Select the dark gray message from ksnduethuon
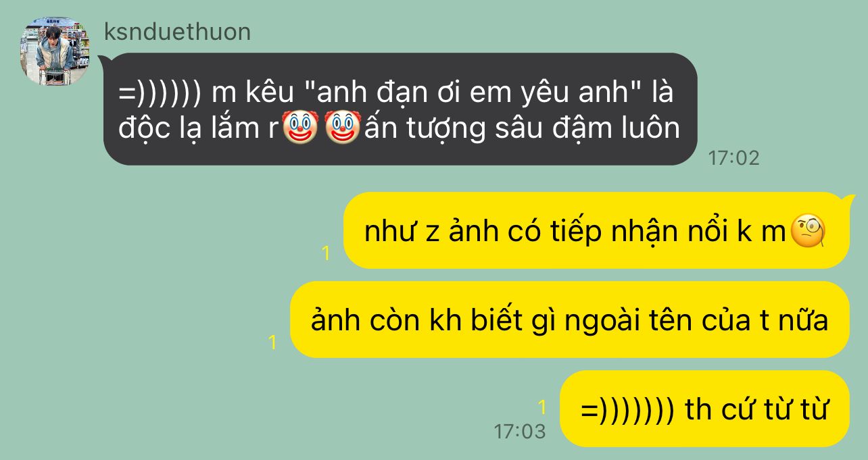Image resolution: width=868 pixels, height=460 pixels. 400,109
